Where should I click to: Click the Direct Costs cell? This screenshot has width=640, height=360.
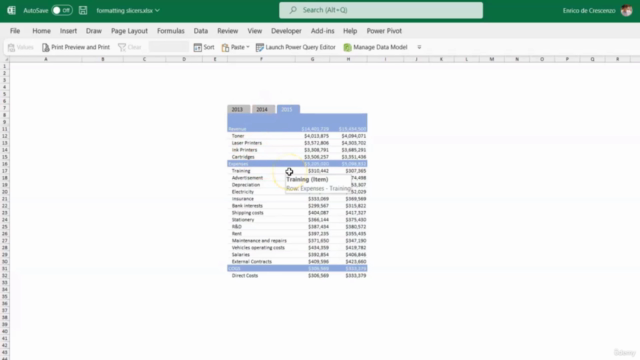pos(245,276)
